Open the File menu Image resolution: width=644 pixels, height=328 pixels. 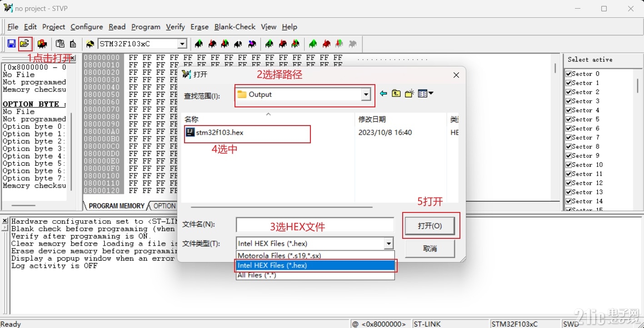(x=13, y=27)
